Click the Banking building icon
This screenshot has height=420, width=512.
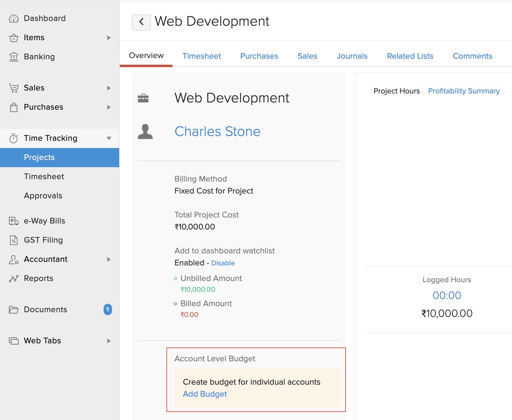(x=14, y=57)
